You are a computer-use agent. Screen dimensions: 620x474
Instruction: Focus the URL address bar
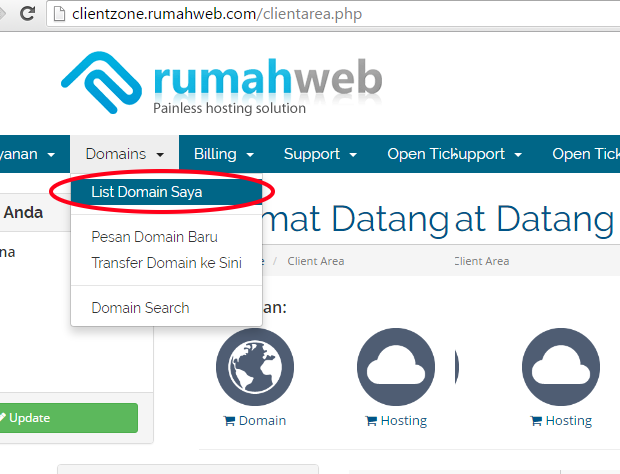coord(333,14)
